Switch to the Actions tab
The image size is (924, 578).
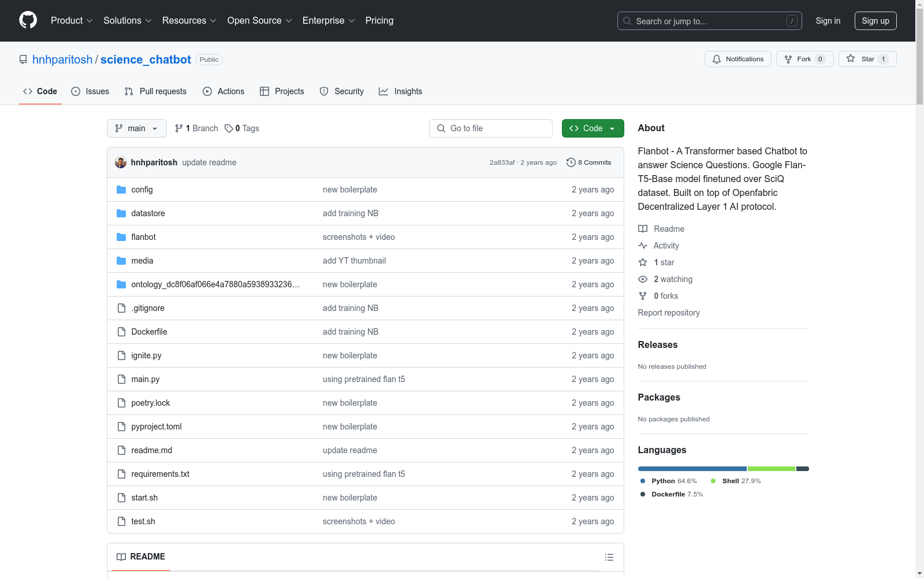(x=223, y=91)
